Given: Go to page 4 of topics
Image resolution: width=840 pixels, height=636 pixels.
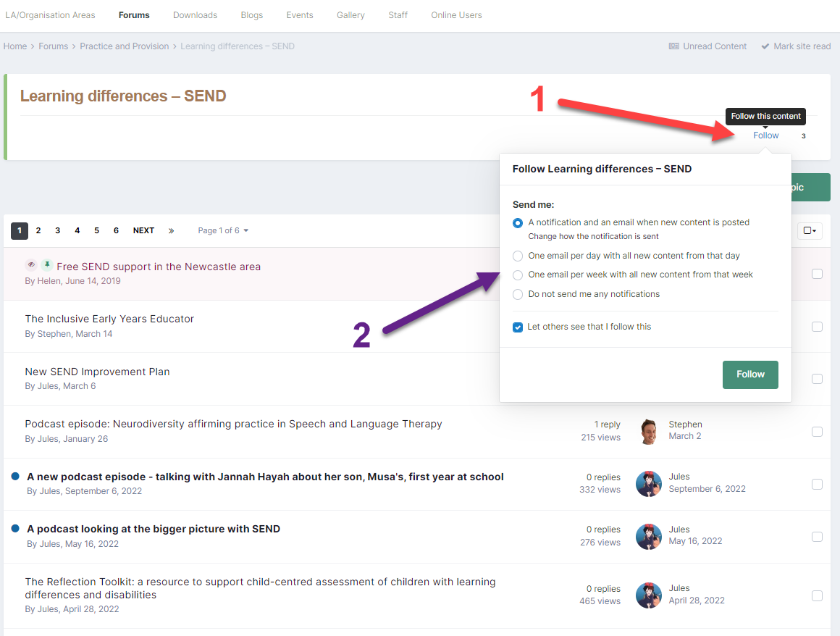Looking at the screenshot, I should (77, 230).
